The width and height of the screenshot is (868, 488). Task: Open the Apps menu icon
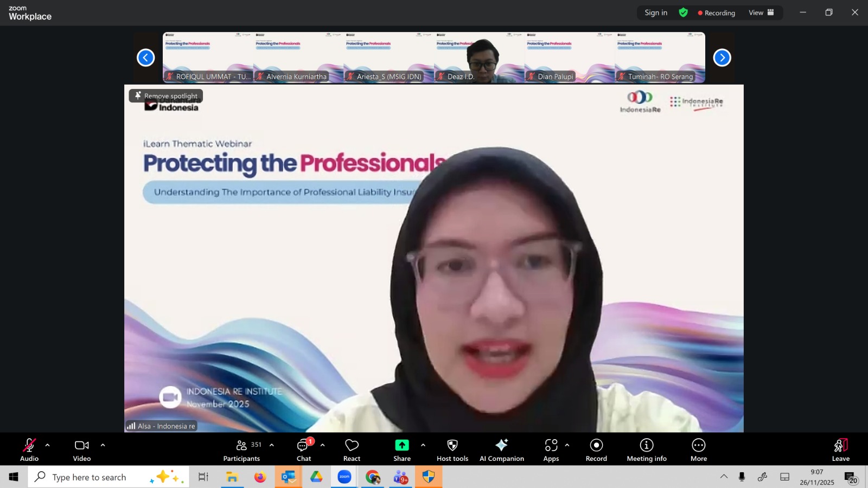(551, 450)
